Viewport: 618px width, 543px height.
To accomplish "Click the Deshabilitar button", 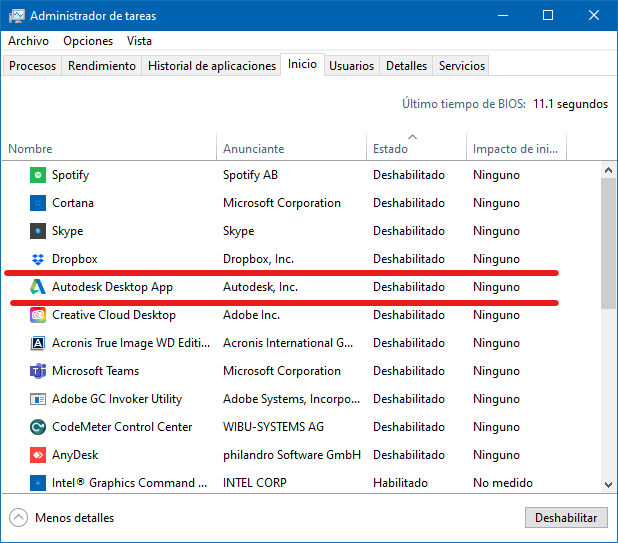I will (x=566, y=517).
